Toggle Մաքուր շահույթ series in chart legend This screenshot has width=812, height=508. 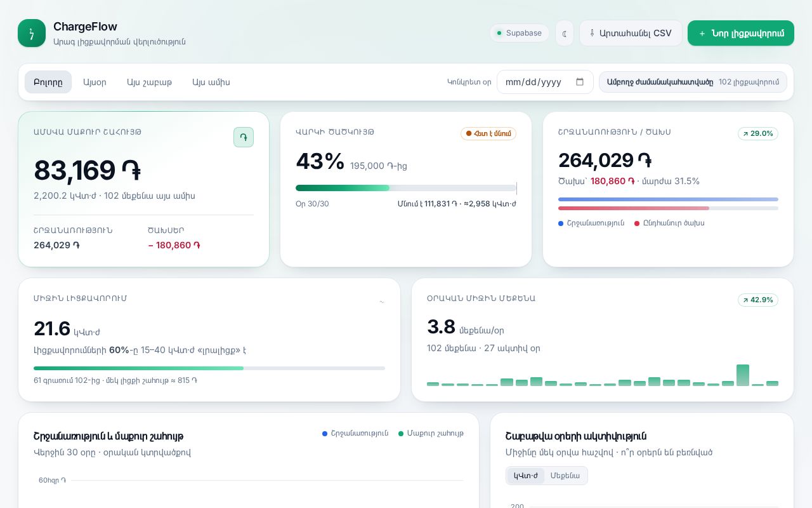pos(431,433)
